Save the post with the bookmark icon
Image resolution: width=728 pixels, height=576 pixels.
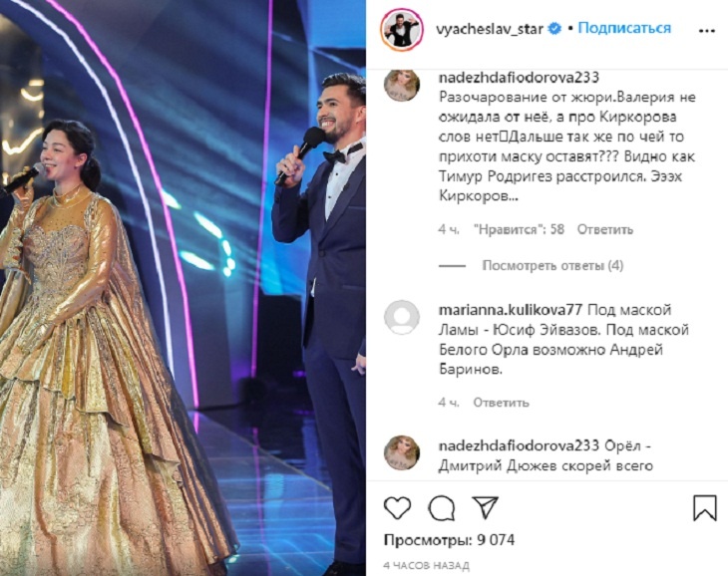coord(704,508)
